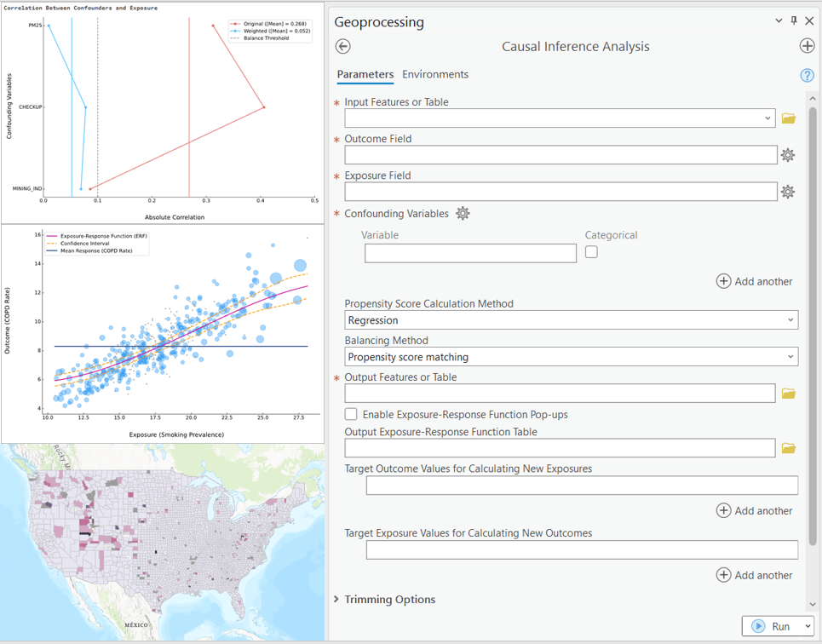
Task: Toggle auto-hide with the Geoprocessing pin
Action: point(794,20)
